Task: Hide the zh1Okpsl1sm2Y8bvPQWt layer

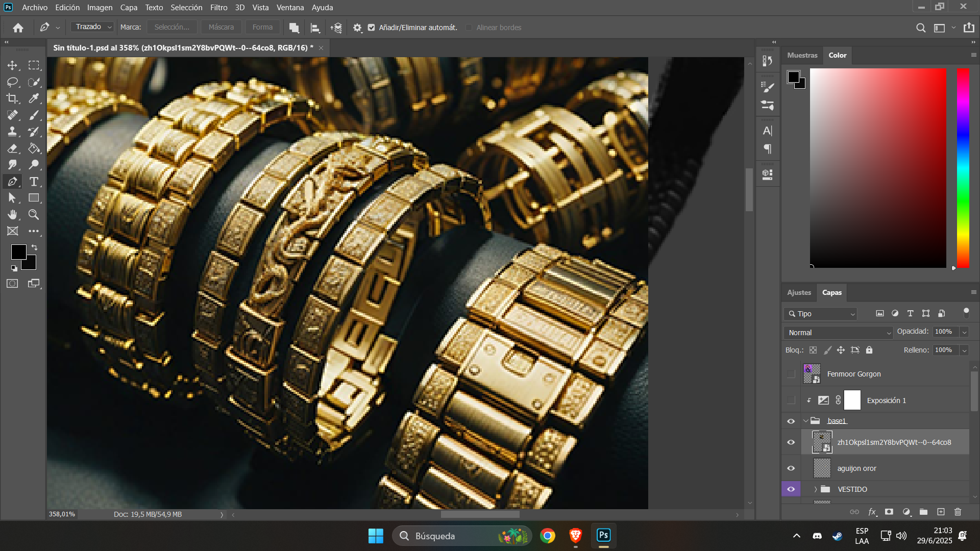Action: pos(791,442)
